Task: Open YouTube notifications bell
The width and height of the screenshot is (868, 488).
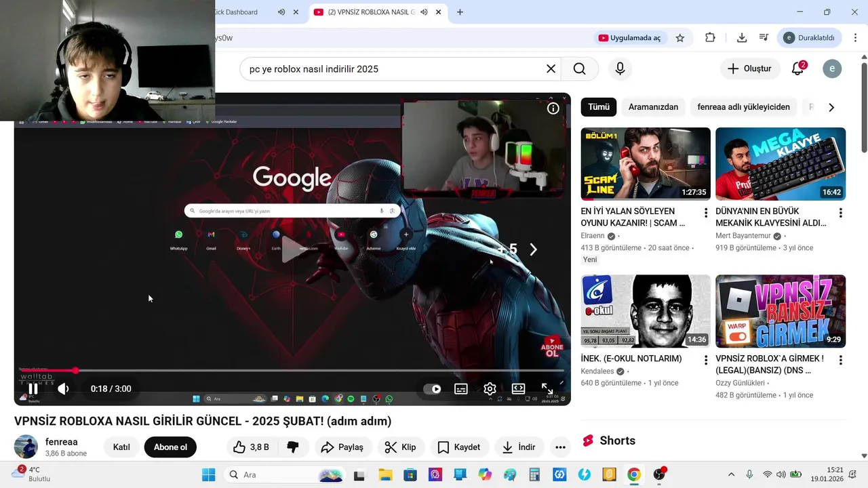Action: [x=798, y=68]
